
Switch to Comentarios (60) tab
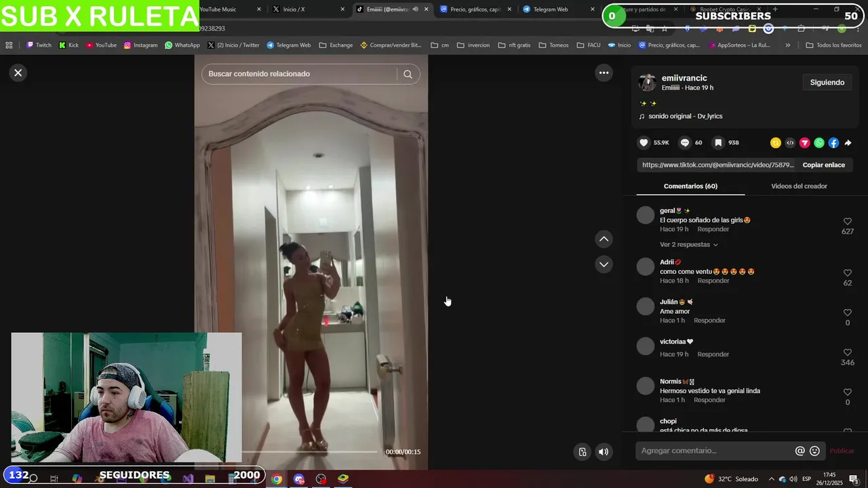690,186
